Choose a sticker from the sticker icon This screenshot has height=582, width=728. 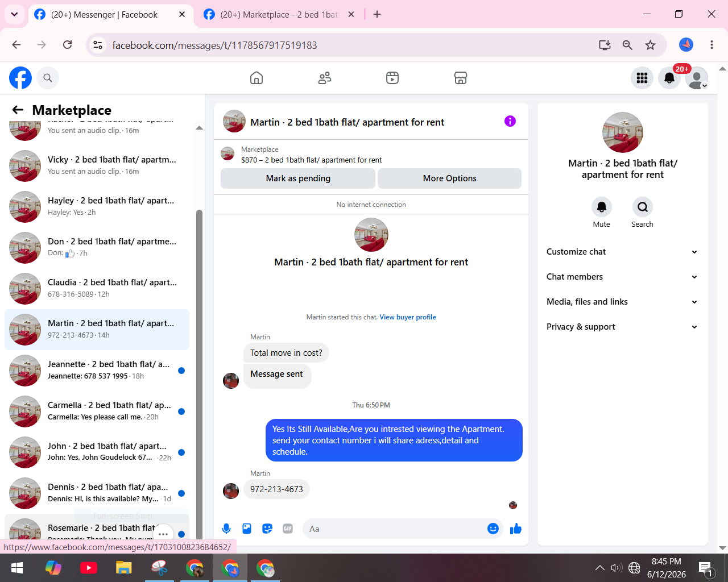[x=267, y=529]
